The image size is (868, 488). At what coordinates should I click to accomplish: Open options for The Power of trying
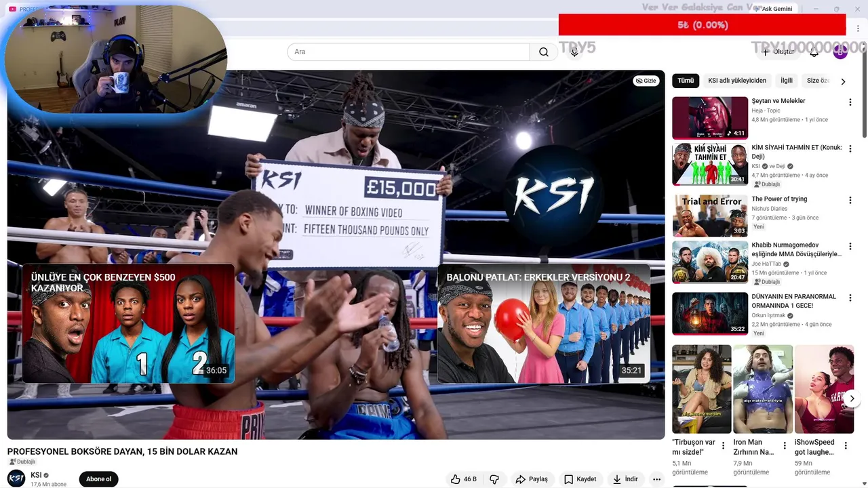click(850, 201)
